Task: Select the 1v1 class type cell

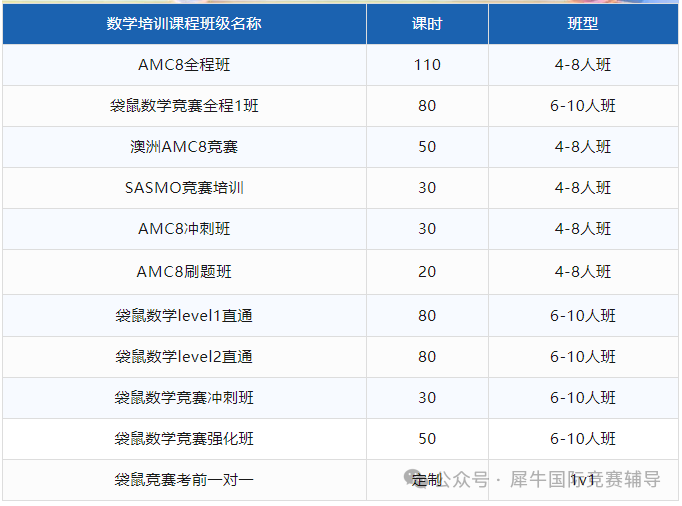Action: 583,479
